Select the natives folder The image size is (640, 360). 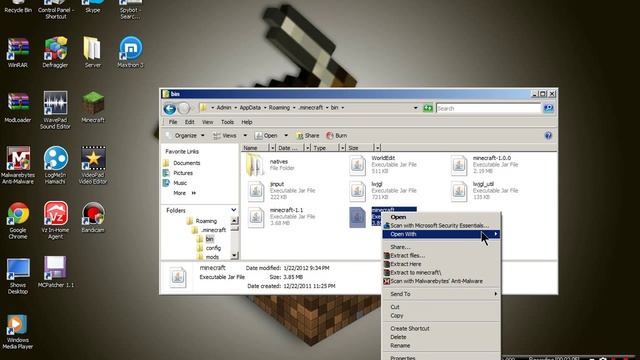click(271, 164)
